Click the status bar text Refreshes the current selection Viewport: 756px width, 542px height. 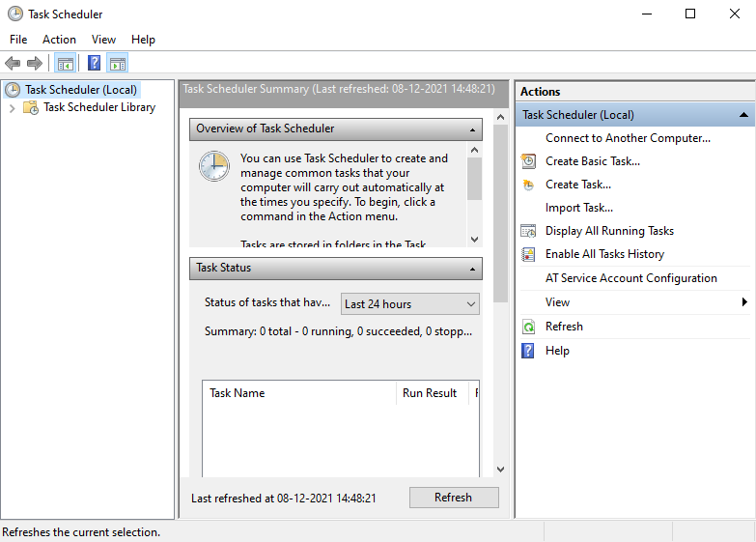tap(81, 532)
